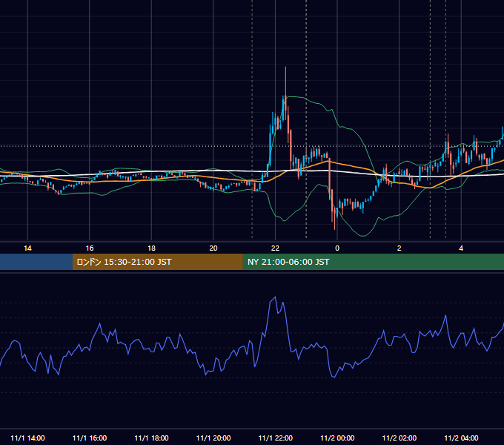This screenshot has width=504, height=445.
Task: Click the 11/1 22:00 time label
Action: [276, 438]
